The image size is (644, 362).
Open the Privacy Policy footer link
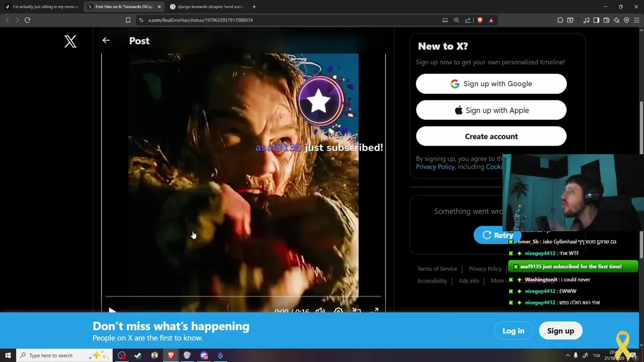[485, 269]
